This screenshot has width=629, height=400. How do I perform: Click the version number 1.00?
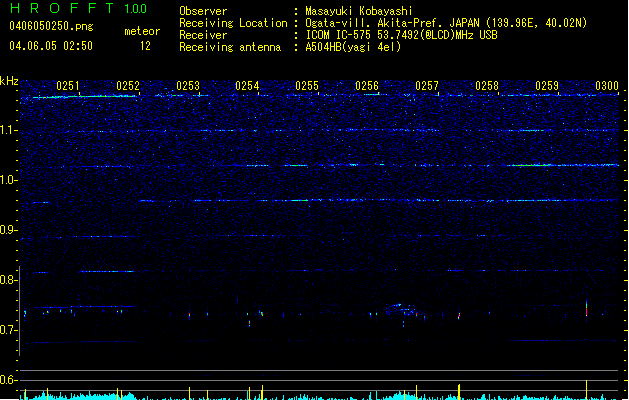(x=136, y=8)
